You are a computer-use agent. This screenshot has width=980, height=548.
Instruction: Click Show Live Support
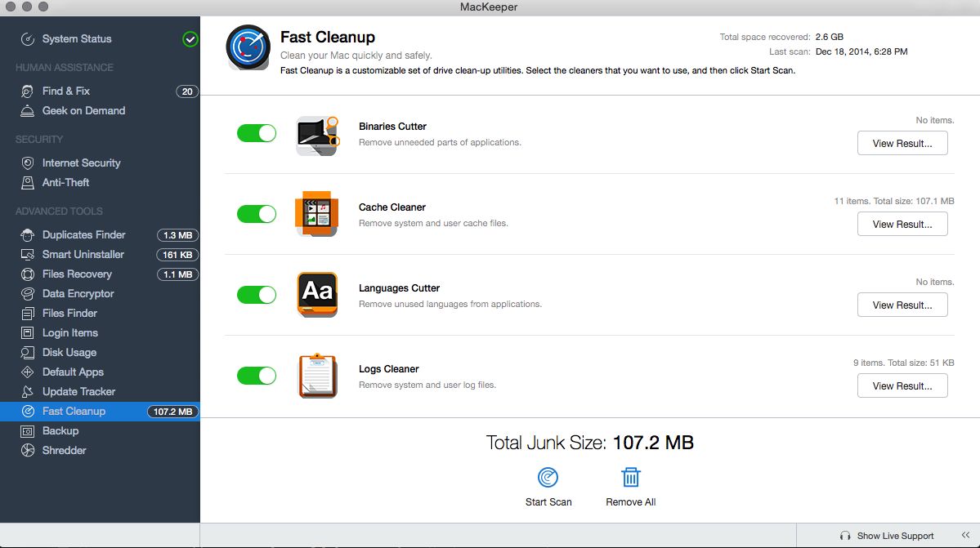pyautogui.click(x=895, y=536)
